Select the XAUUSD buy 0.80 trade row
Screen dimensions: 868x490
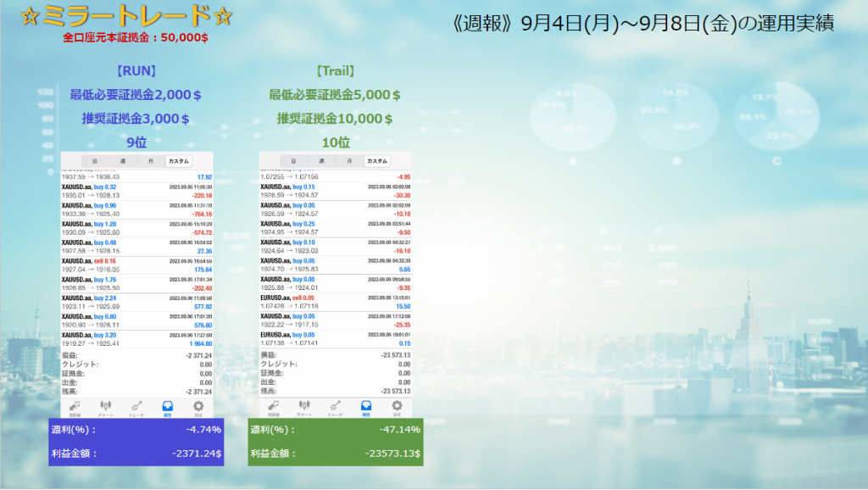tap(136, 321)
